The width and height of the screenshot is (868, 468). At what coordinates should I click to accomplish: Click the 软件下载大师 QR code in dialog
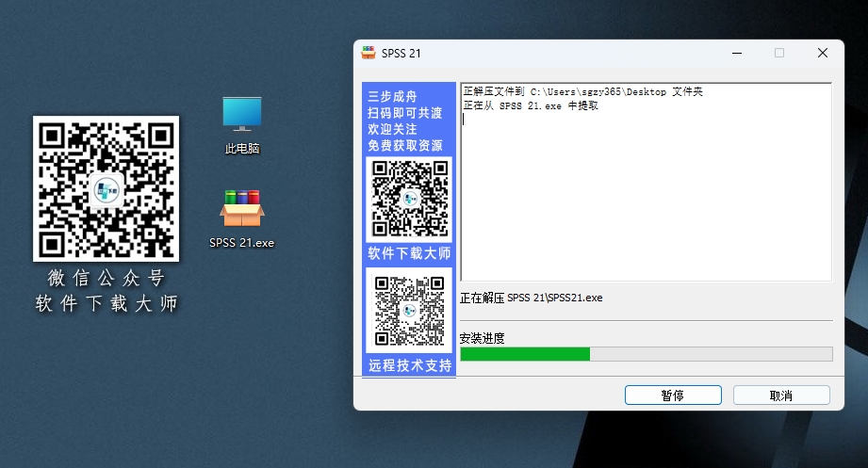(x=410, y=199)
